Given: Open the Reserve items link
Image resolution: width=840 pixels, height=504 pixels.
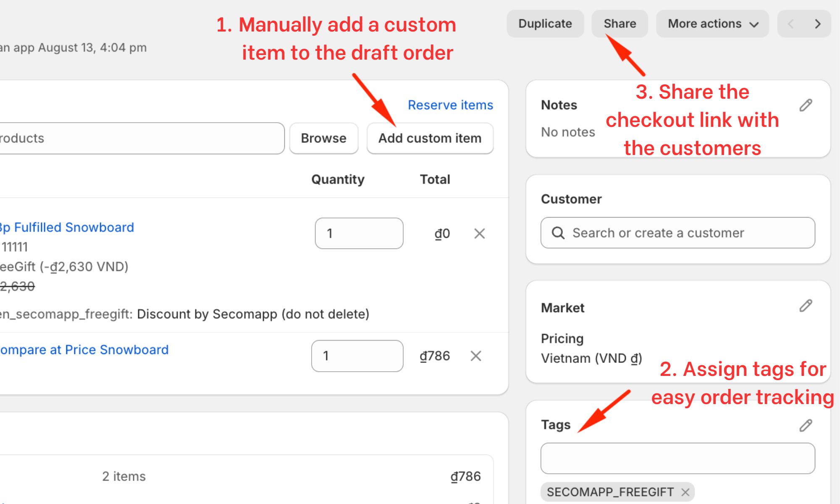Looking at the screenshot, I should [x=450, y=105].
